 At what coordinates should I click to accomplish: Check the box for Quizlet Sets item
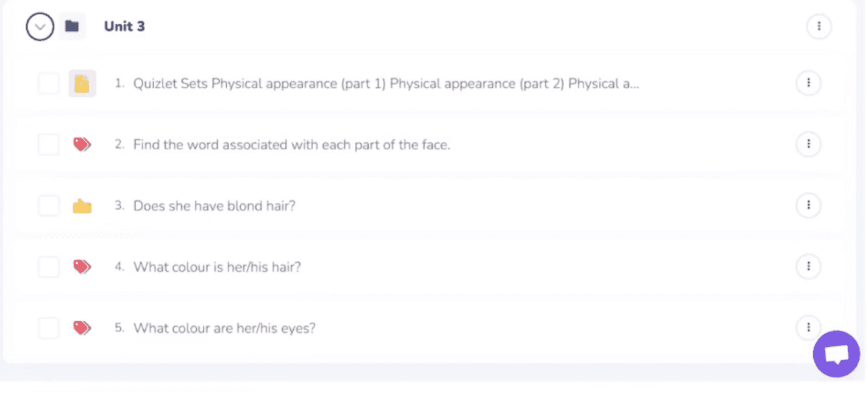coord(49,83)
